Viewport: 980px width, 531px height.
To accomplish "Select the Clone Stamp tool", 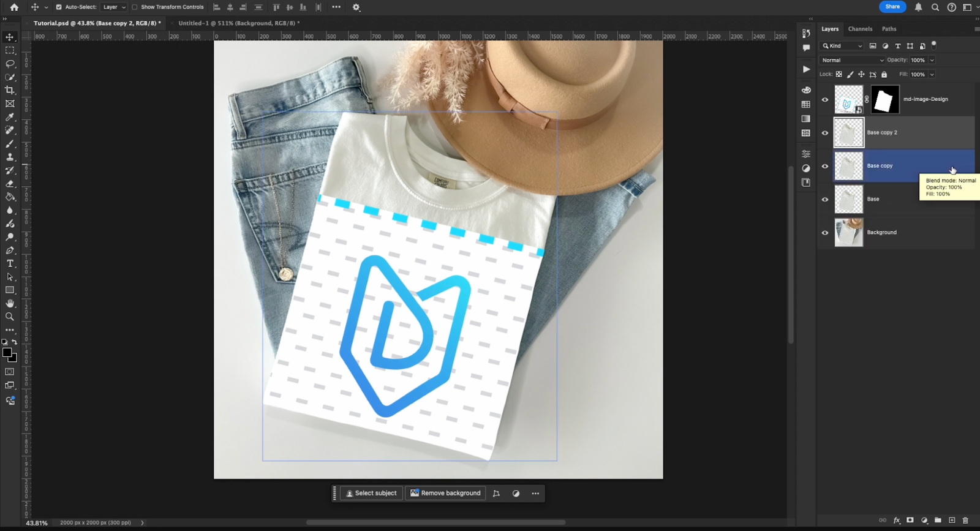I will (x=10, y=157).
